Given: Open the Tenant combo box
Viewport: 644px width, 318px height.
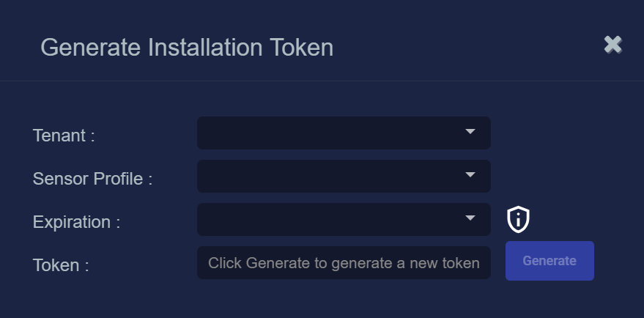Looking at the screenshot, I should click(344, 133).
